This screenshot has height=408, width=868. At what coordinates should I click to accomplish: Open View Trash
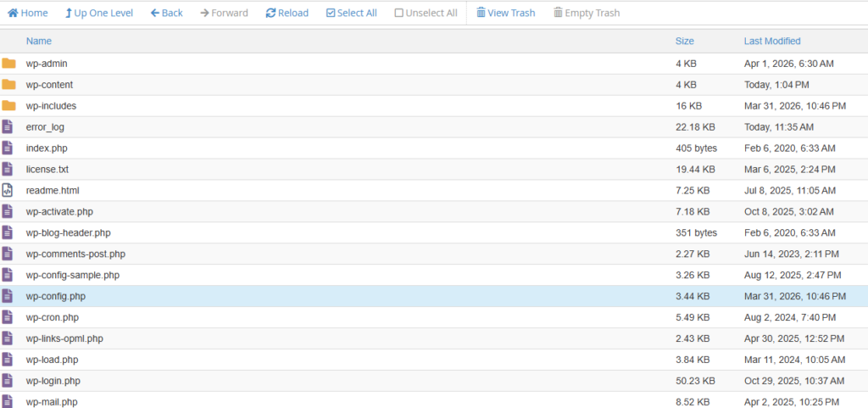tap(506, 13)
